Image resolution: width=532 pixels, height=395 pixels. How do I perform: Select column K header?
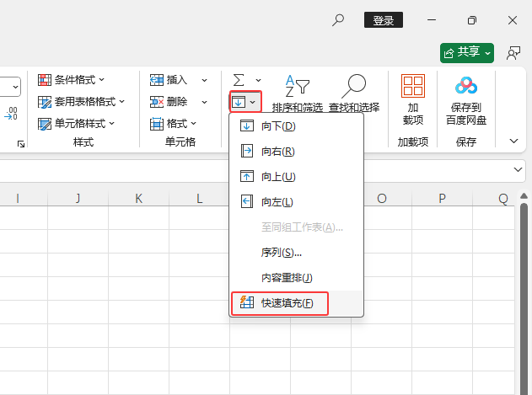click(x=139, y=199)
